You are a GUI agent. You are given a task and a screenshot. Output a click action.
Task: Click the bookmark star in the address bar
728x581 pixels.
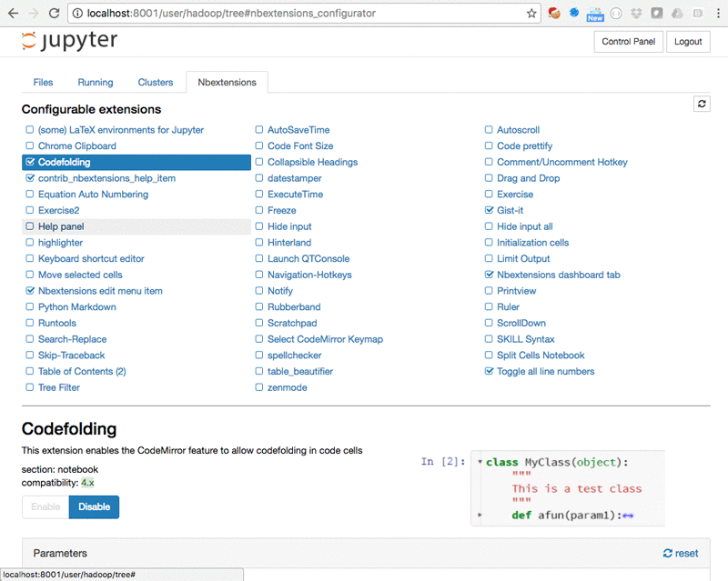point(531,14)
